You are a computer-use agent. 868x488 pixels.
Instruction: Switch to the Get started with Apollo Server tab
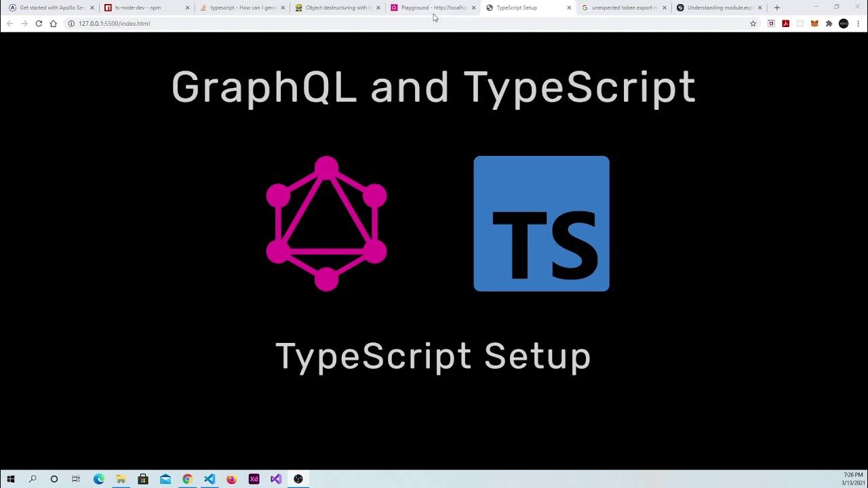click(x=51, y=7)
